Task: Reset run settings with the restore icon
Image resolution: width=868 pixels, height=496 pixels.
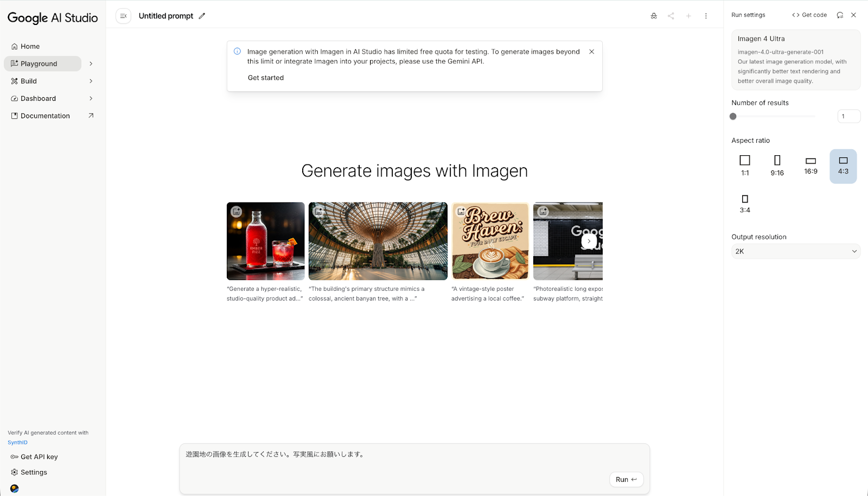Action: [x=840, y=15]
